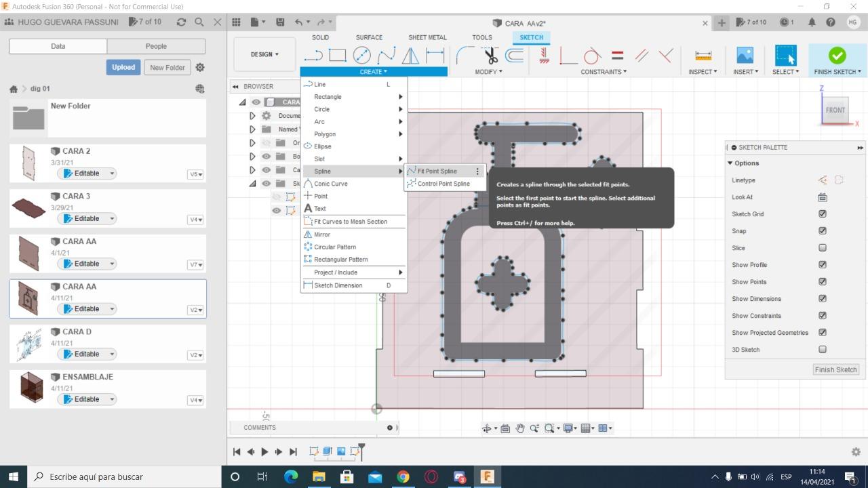Switch to the SHEET METAL tab

click(x=427, y=37)
